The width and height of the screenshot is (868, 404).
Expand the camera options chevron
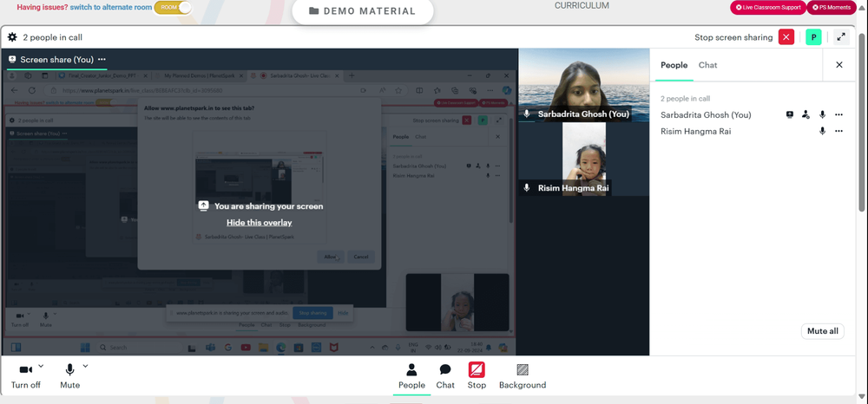[41, 366]
